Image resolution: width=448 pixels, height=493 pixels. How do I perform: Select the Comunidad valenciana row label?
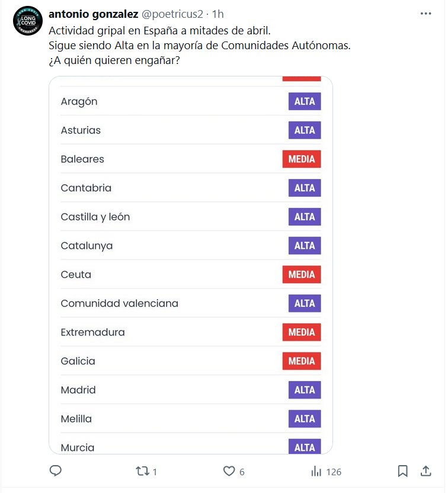(119, 303)
